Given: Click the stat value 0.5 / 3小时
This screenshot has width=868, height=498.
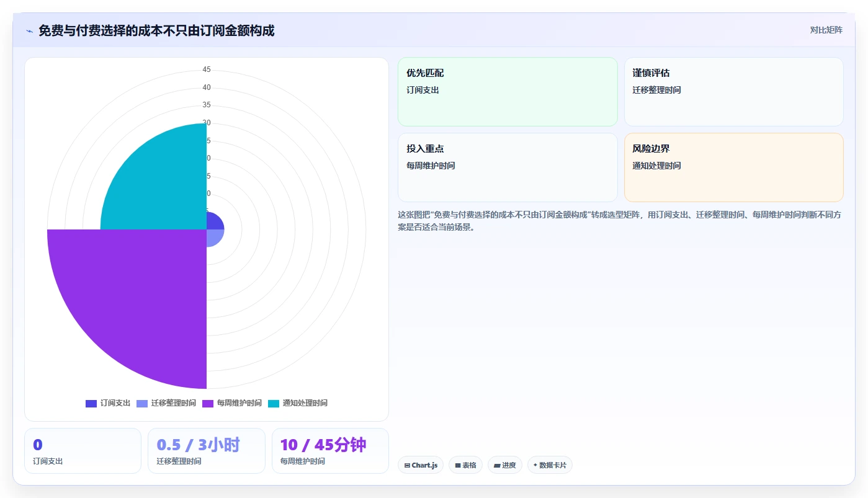Looking at the screenshot, I should point(199,445).
